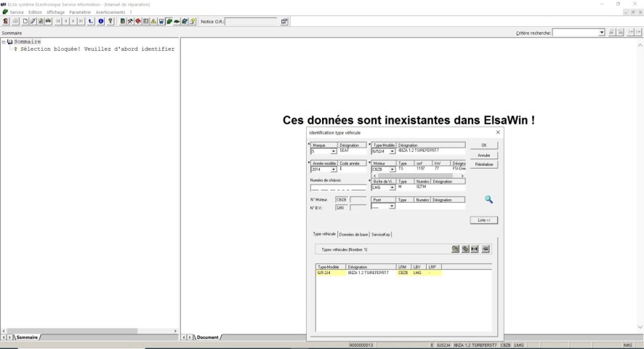Open the Pont dropdown
Image resolution: width=644 pixels, height=349 pixels.
392,206
